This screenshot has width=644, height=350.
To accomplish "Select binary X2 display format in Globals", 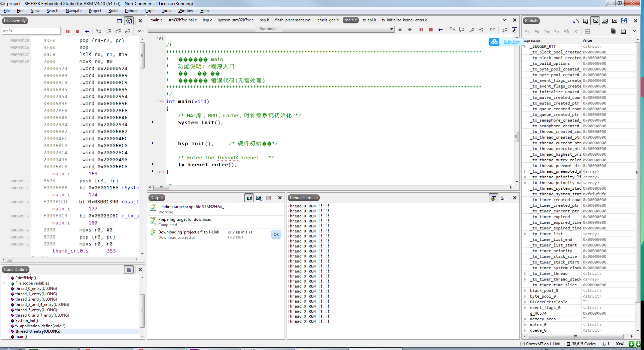I will point(527,31).
